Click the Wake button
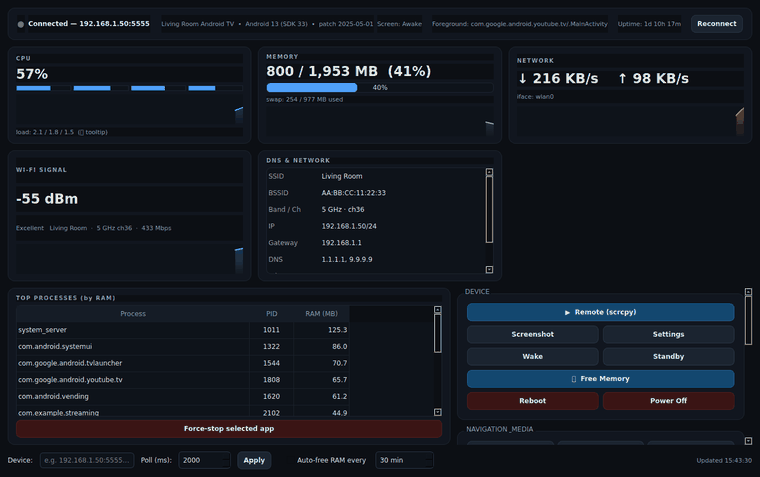Screen dimensions: 760x477 pyautogui.click(x=533, y=356)
